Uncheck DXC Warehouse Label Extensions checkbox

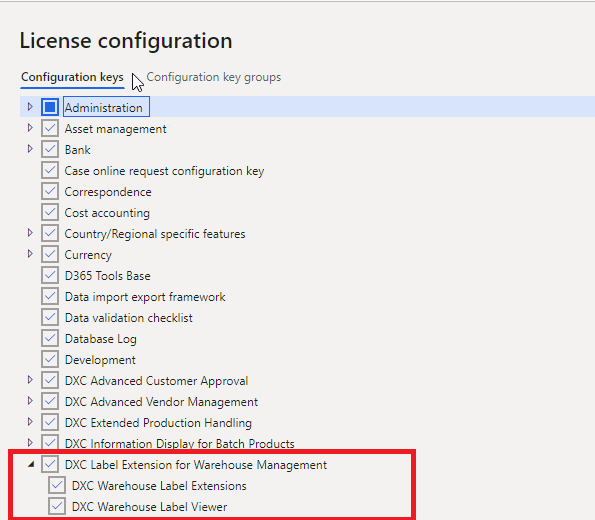(57, 485)
